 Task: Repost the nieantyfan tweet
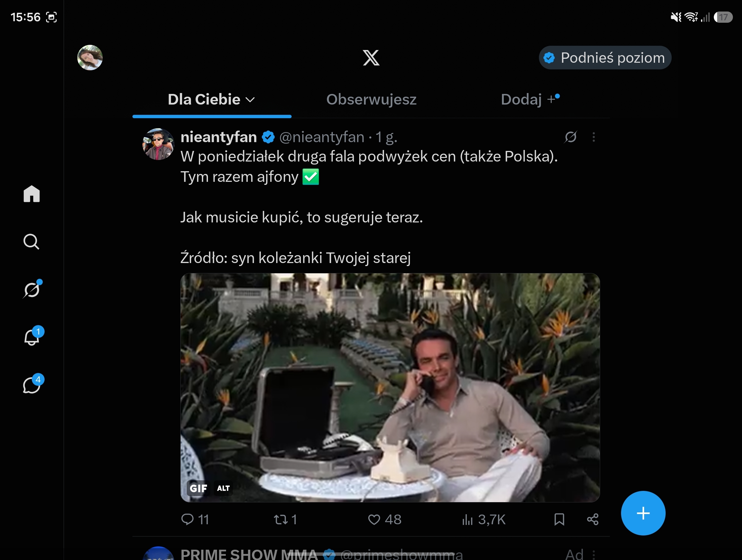point(286,519)
